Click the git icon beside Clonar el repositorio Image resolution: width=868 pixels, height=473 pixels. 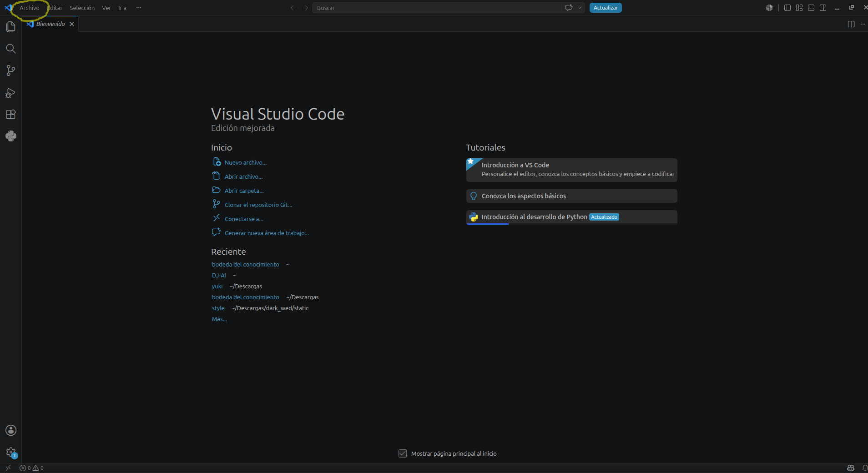(x=217, y=204)
